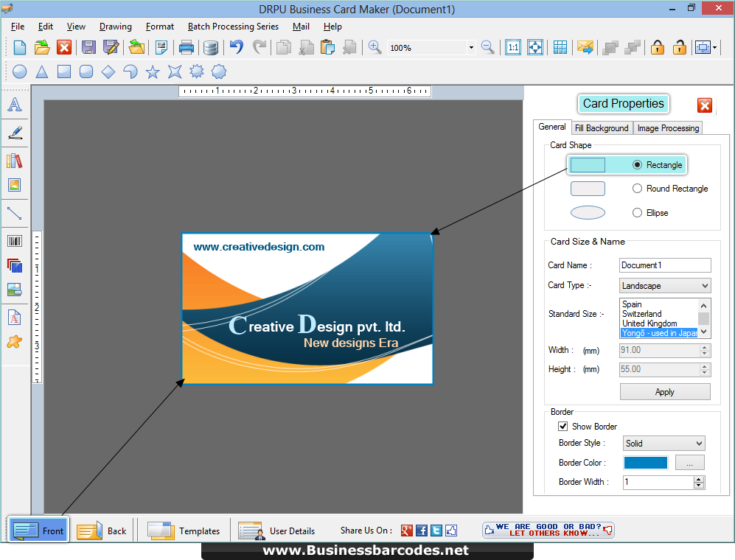The width and height of the screenshot is (735, 560).
Task: Select the Rectangle card shape radio
Action: (x=637, y=165)
